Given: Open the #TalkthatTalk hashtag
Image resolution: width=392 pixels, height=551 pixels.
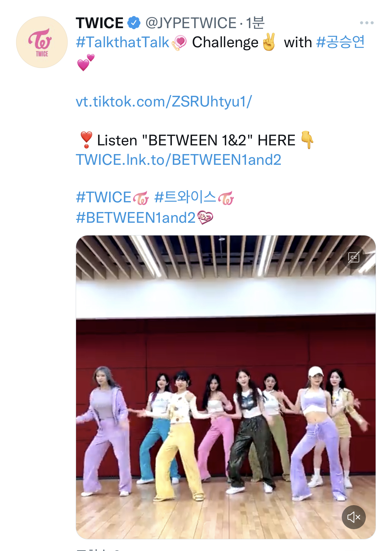Looking at the screenshot, I should click(x=123, y=43).
